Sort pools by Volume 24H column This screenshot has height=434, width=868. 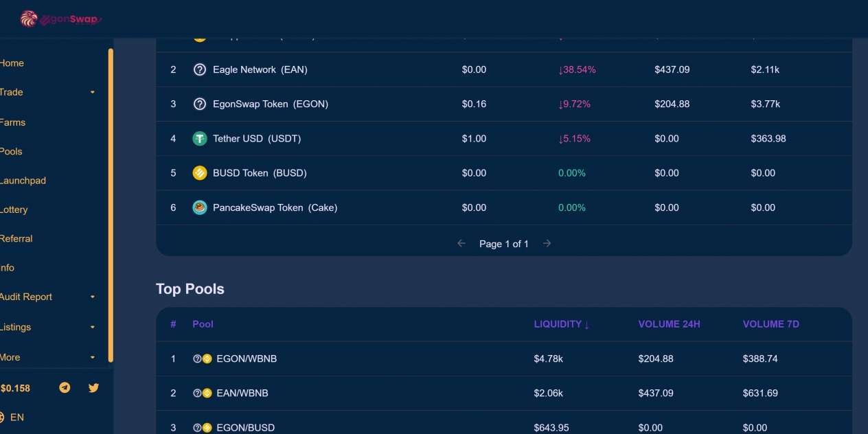670,324
